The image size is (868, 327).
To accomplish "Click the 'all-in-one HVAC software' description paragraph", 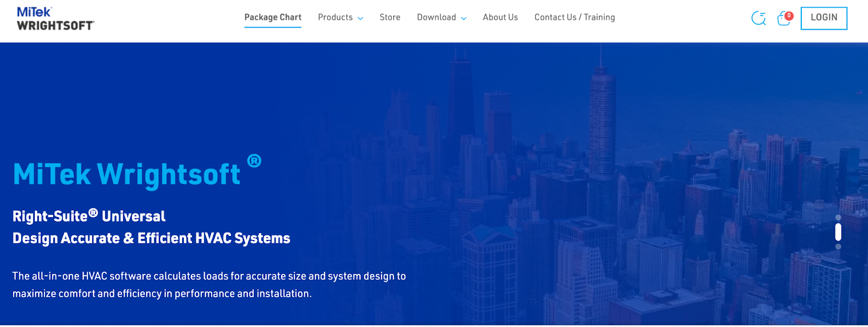I will point(209,285).
